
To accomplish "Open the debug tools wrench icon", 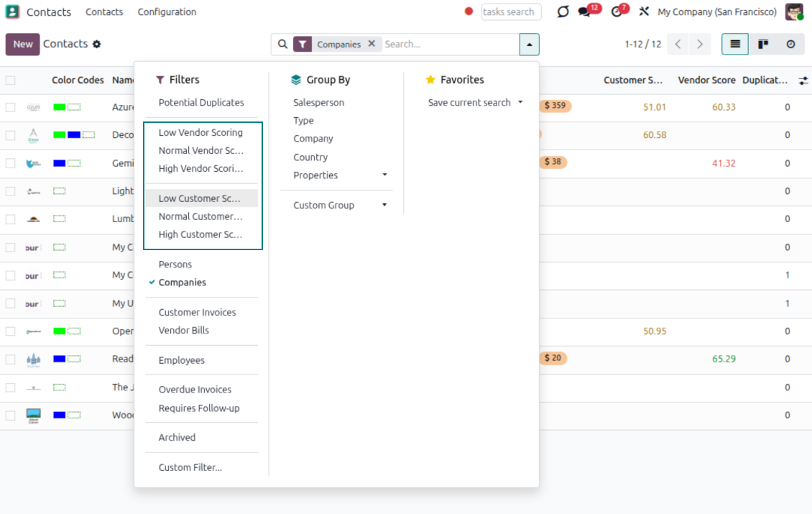I will [x=644, y=12].
